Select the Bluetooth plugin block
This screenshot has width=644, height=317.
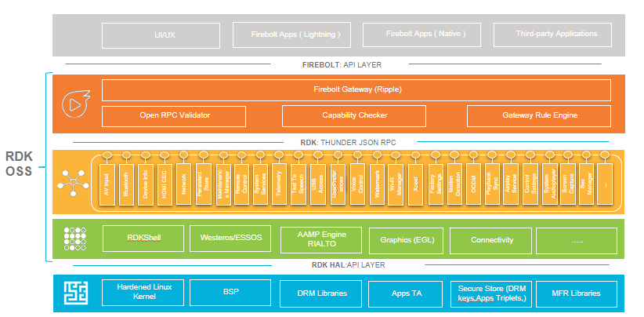125,184
